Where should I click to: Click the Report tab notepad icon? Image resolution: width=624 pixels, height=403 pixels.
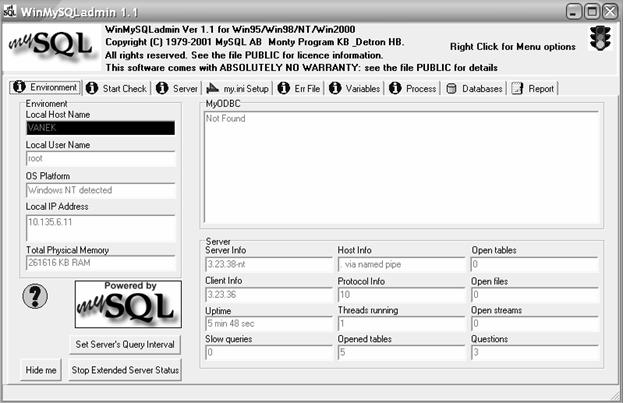(517, 88)
